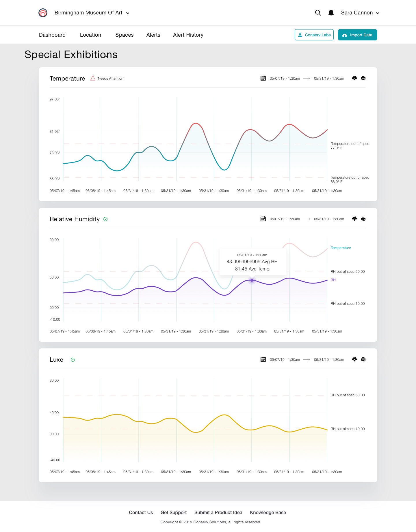
Task: Download Luxe chart data cloud icon
Action: 354,359
